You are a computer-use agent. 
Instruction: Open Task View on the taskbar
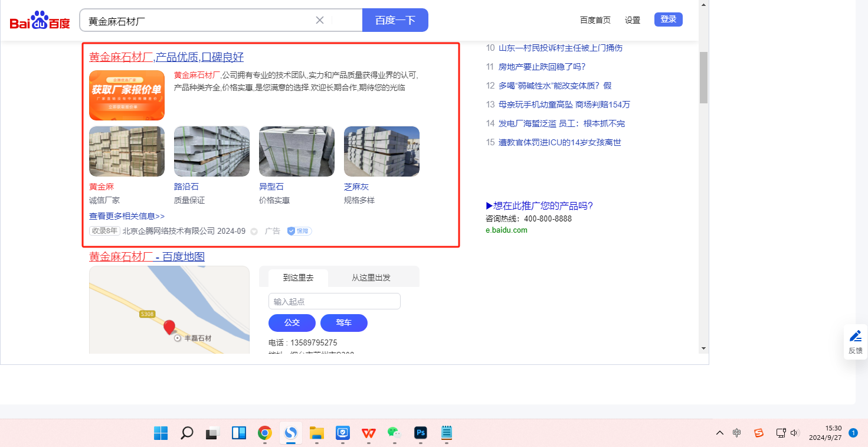coord(212,433)
